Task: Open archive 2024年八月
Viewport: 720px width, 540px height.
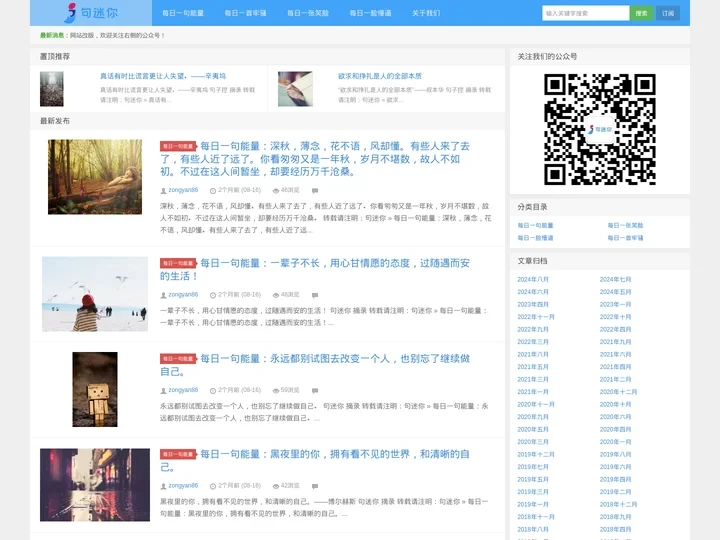Action: click(x=533, y=279)
